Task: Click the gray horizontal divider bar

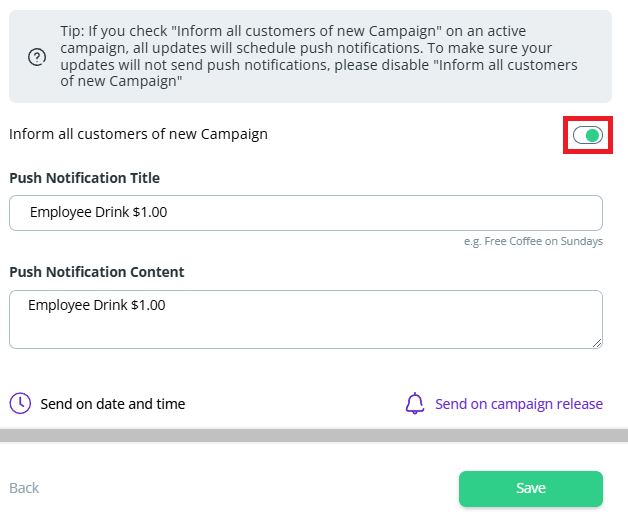Action: click(314, 435)
